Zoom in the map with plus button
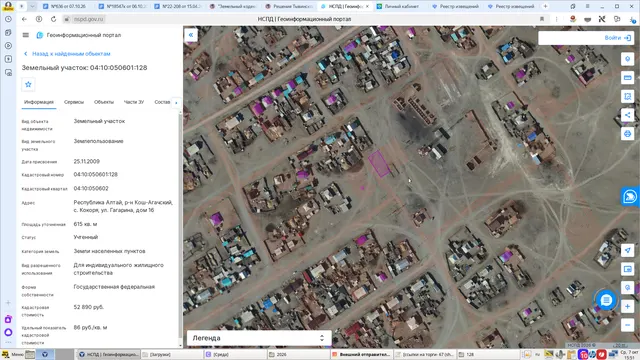Screen dimensions: 640x360 point(627,307)
